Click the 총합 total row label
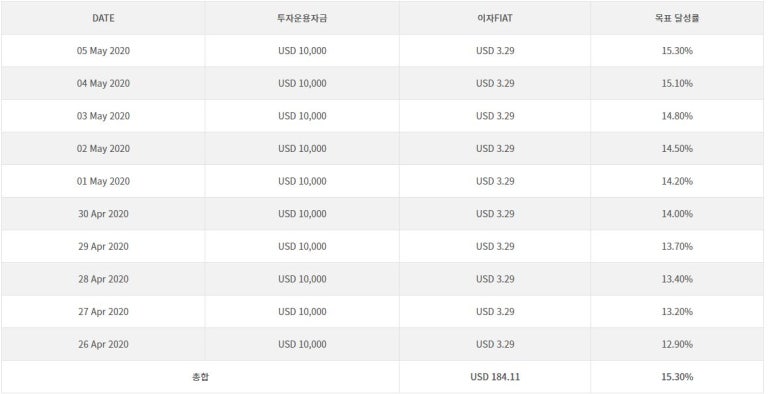This screenshot has width=773, height=394. coord(200,377)
